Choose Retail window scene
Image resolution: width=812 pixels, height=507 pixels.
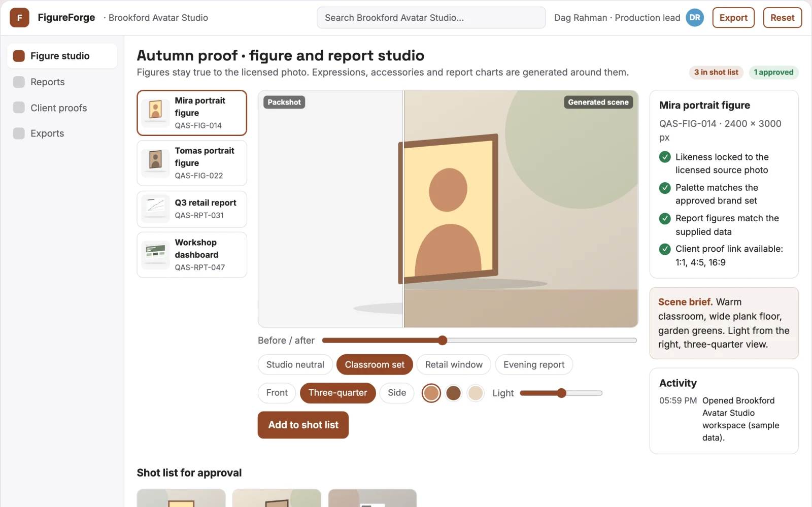pyautogui.click(x=454, y=364)
